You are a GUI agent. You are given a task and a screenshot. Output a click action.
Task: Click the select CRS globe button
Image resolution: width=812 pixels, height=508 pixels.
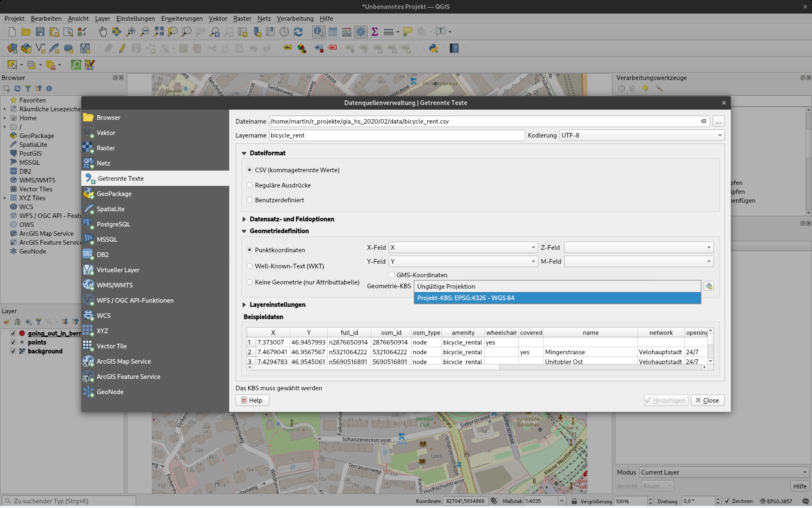click(709, 287)
